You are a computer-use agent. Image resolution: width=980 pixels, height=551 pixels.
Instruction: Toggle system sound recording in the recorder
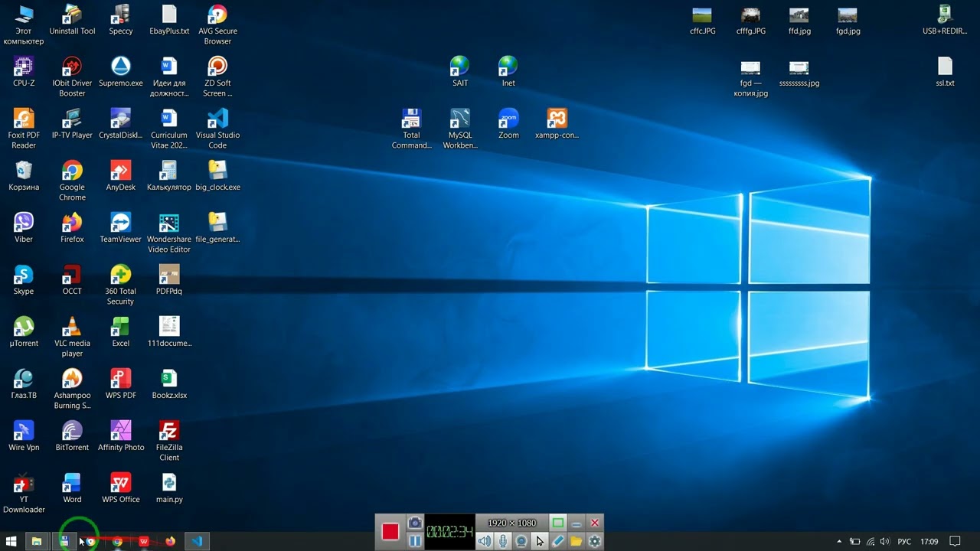coord(485,541)
